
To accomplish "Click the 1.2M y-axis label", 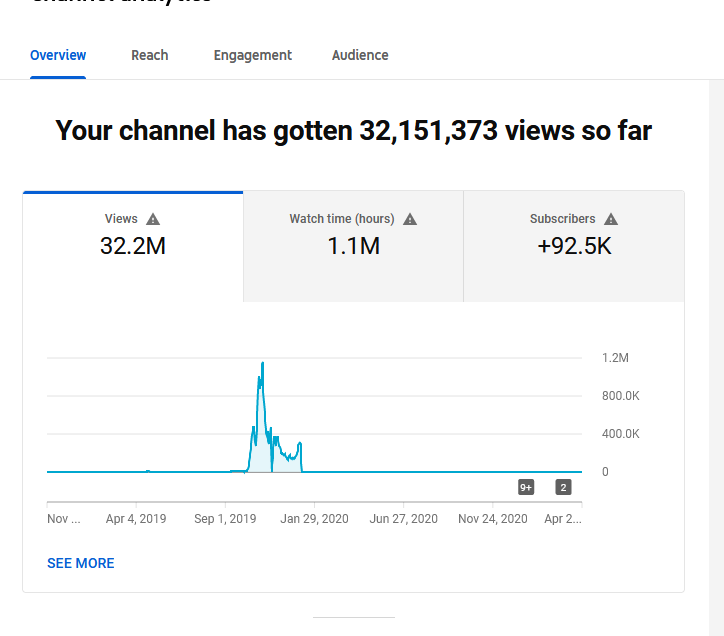I will tap(615, 358).
